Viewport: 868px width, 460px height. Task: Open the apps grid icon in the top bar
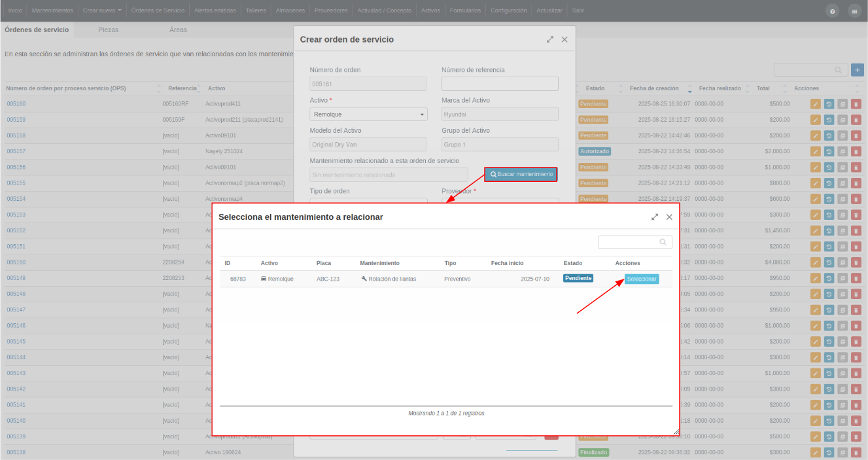[854, 11]
